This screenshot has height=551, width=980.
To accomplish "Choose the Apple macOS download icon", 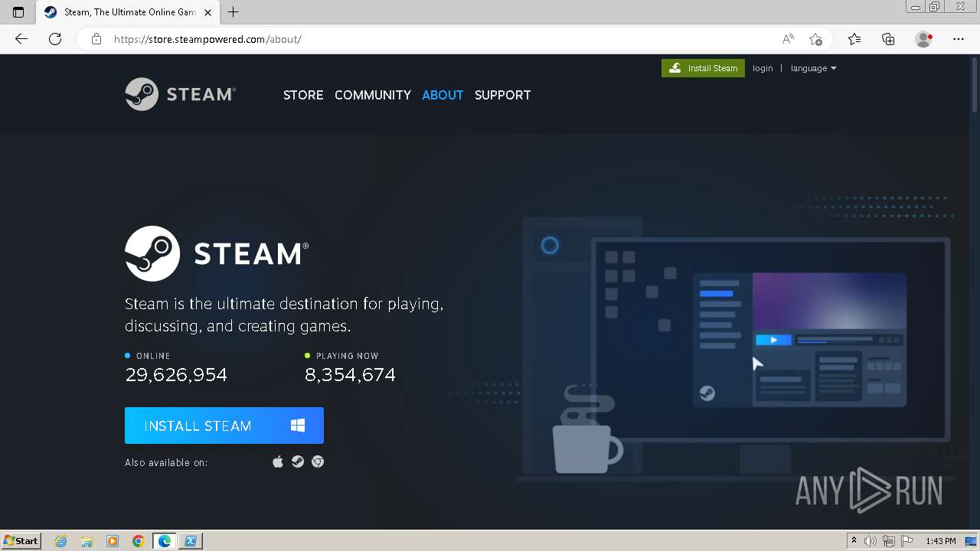I will coord(278,461).
